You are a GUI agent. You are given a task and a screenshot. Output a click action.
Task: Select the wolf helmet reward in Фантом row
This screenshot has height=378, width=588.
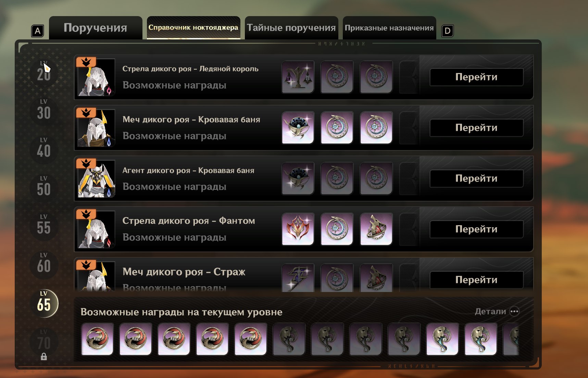(x=376, y=229)
